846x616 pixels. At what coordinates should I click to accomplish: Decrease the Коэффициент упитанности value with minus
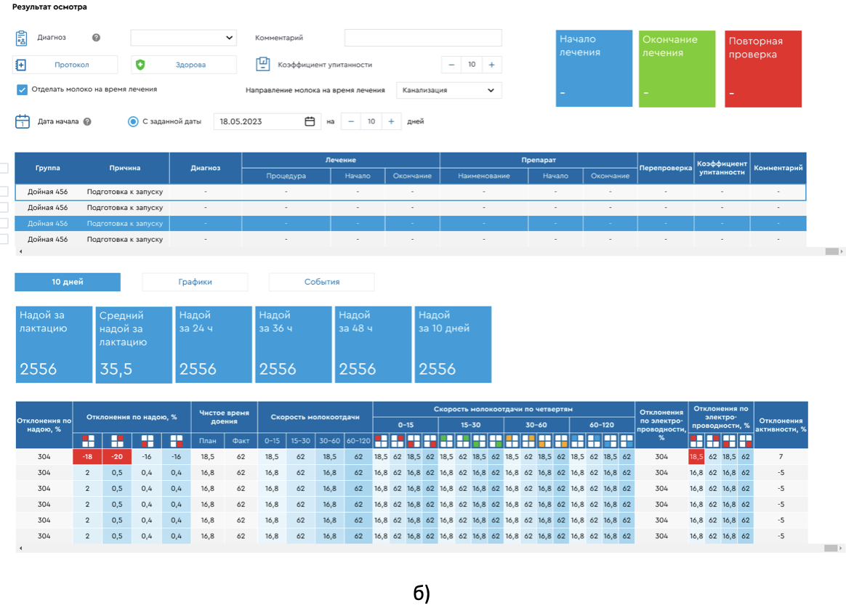point(451,65)
